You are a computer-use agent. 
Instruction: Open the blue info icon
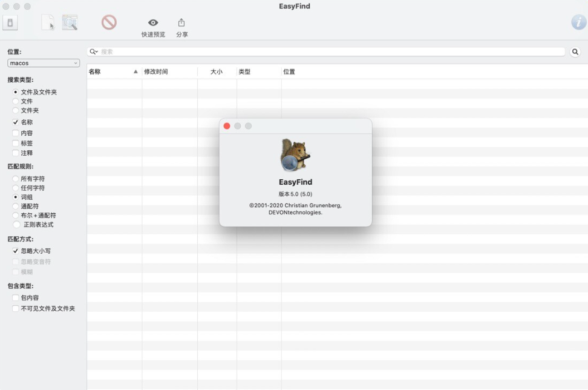click(579, 22)
